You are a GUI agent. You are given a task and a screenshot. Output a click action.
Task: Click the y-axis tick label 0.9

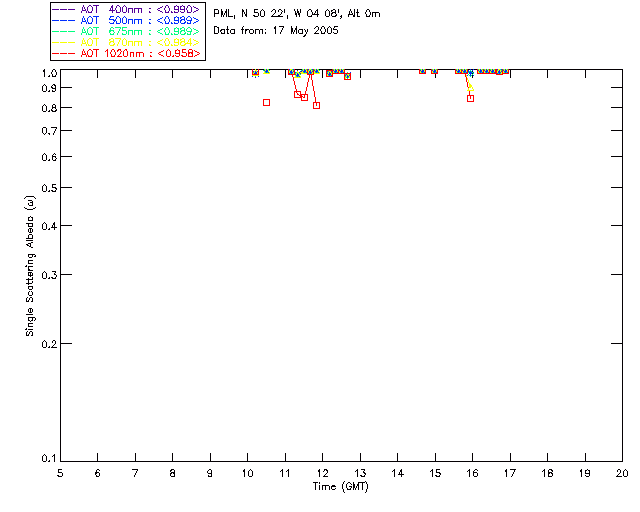pyautogui.click(x=49, y=88)
